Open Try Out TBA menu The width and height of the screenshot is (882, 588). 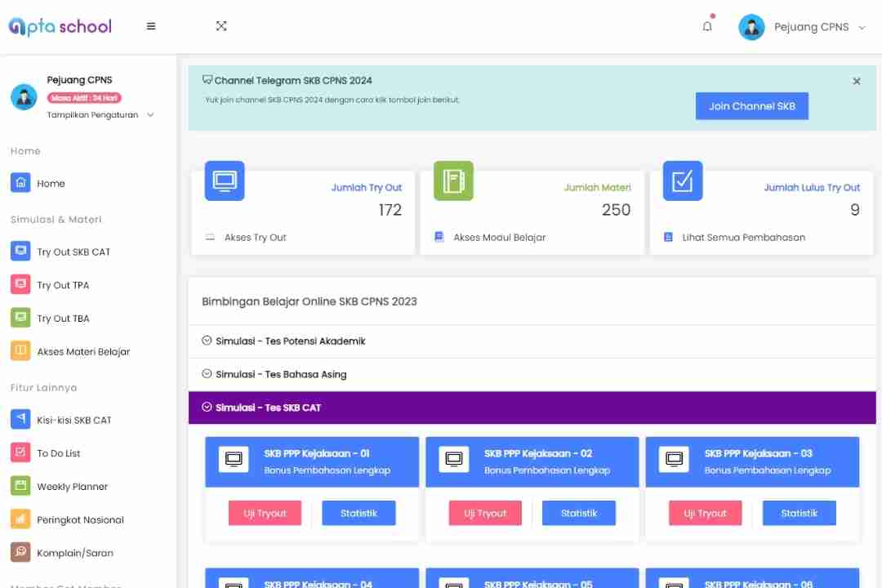coord(63,318)
